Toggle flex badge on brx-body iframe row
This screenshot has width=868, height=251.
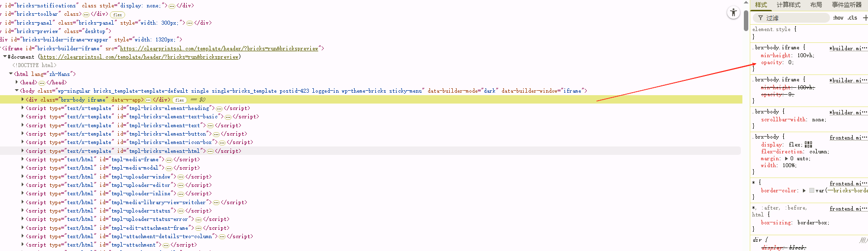tap(179, 100)
